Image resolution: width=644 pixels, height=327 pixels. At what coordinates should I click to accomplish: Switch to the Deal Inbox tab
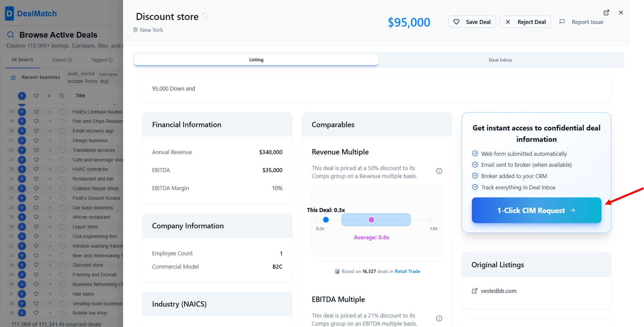click(500, 60)
